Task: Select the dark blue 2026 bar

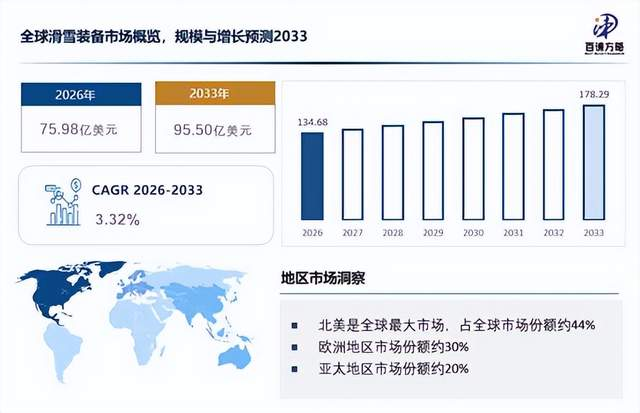Action: 312,176
